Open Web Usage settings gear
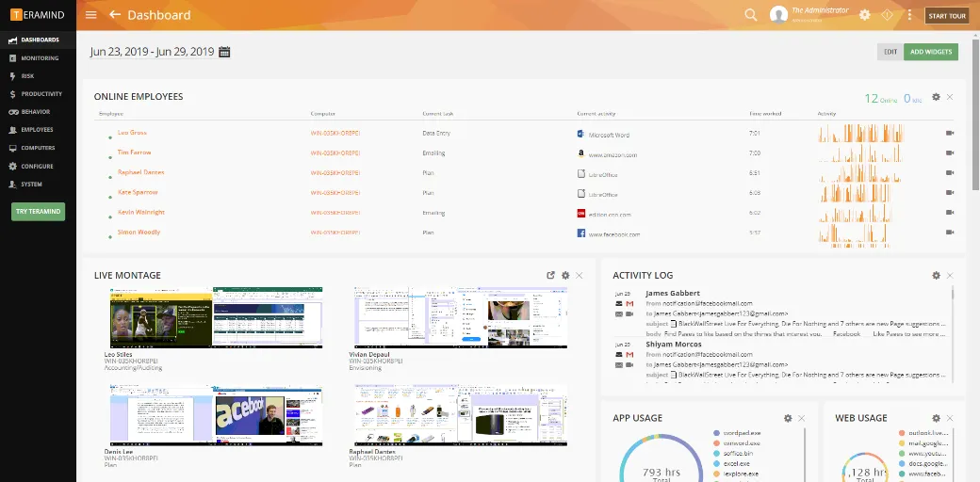980x482 pixels. pyautogui.click(x=936, y=418)
